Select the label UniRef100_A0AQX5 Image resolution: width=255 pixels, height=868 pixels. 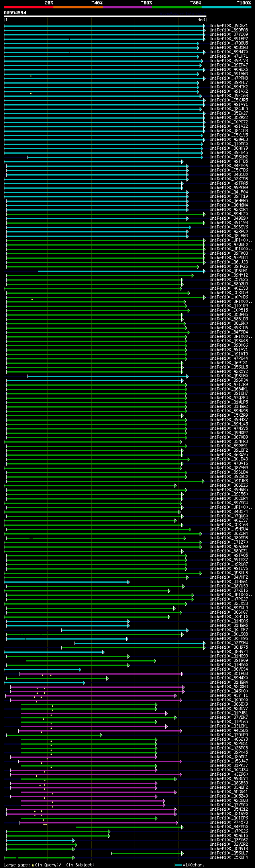point(229,70)
